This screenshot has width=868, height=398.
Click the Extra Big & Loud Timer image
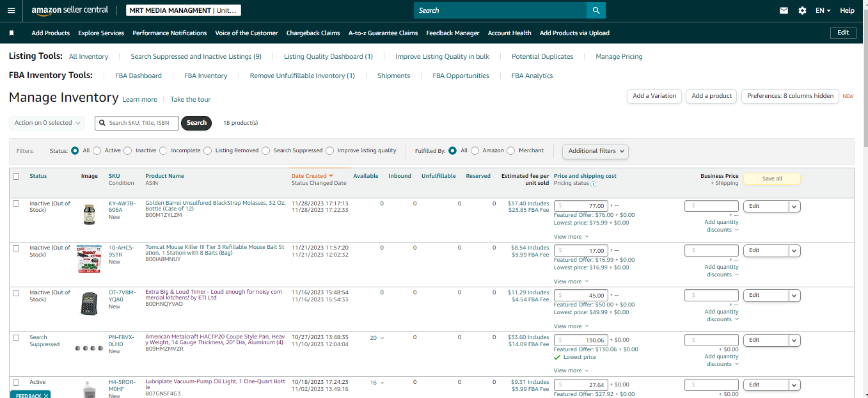(x=89, y=303)
